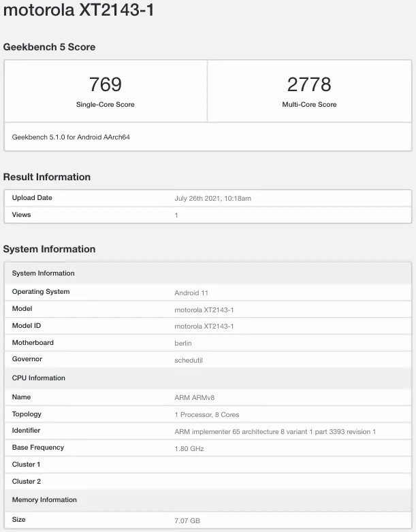Click the CPU Name label
This screenshot has height=532, width=416.
click(21, 397)
